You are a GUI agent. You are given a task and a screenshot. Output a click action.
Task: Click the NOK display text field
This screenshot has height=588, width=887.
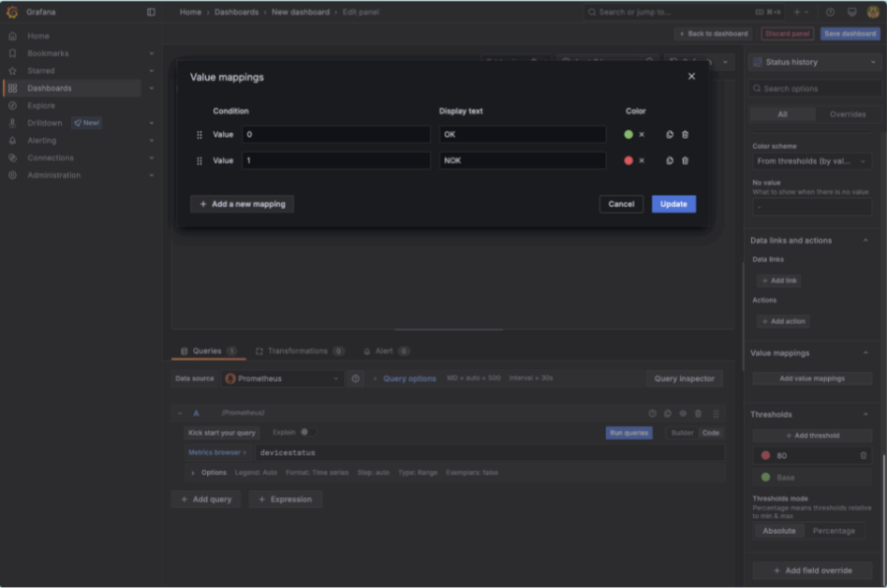522,161
